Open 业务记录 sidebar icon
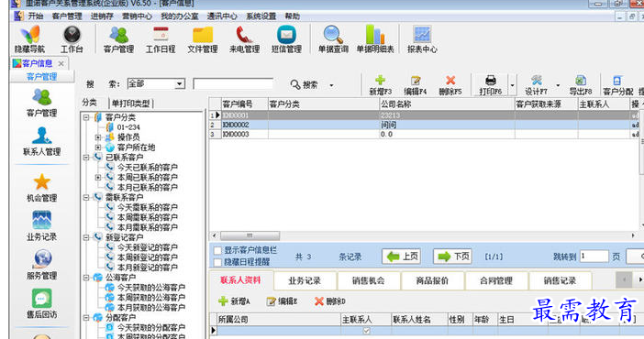Image resolution: width=644 pixels, height=339 pixels. point(41,226)
